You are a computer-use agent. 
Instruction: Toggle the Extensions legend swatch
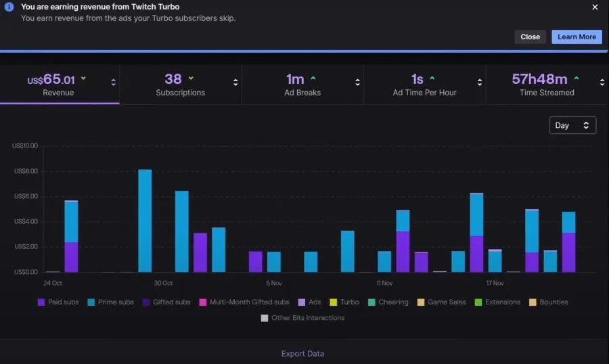[x=478, y=302]
